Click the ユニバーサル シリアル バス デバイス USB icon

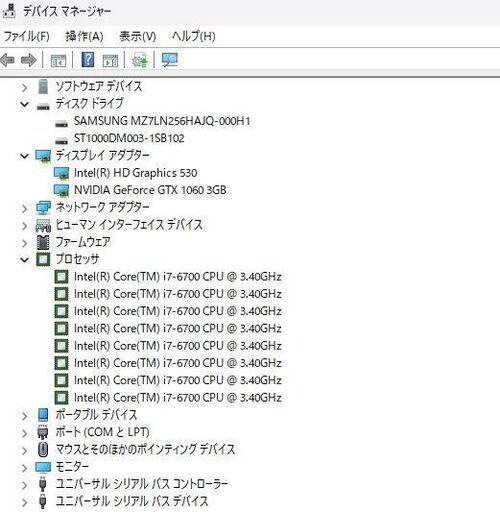coord(42,501)
